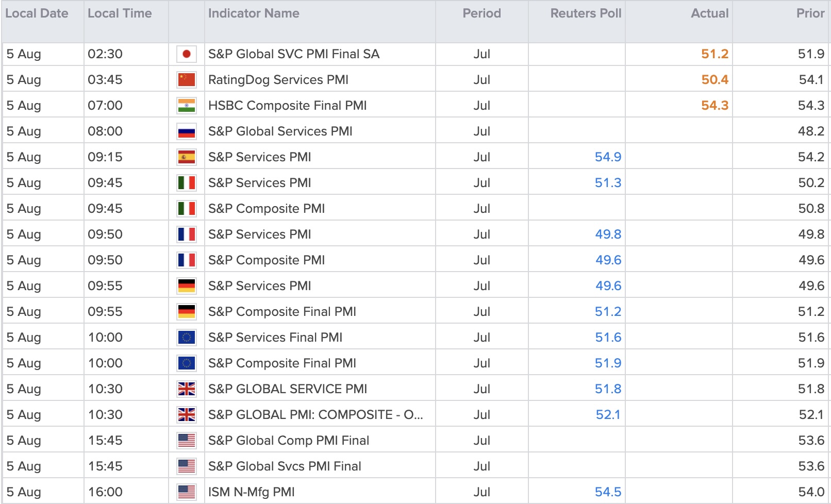Viewport: 831px width, 504px height.
Task: Select the France flag beside 09:50 S&P Services PMI
Action: click(x=186, y=234)
